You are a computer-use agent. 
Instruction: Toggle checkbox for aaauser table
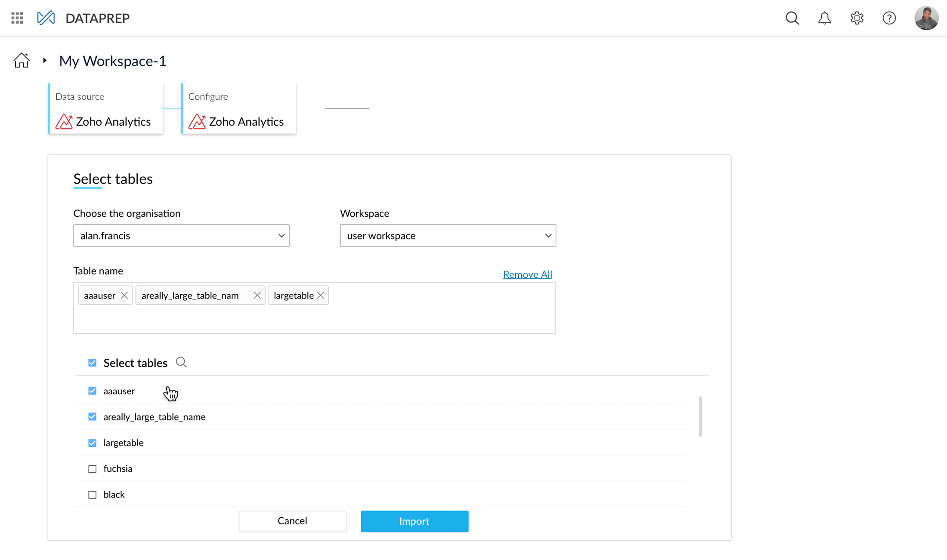pyautogui.click(x=93, y=391)
